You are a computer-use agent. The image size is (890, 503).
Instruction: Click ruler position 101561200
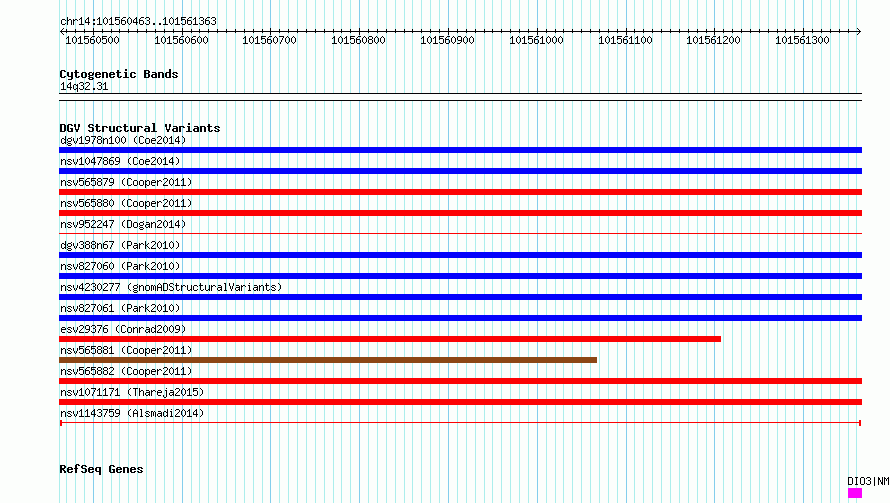713,40
